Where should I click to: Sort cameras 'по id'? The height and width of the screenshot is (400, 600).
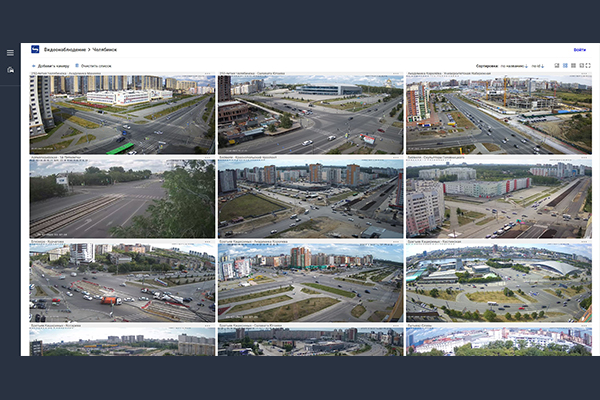click(537, 66)
